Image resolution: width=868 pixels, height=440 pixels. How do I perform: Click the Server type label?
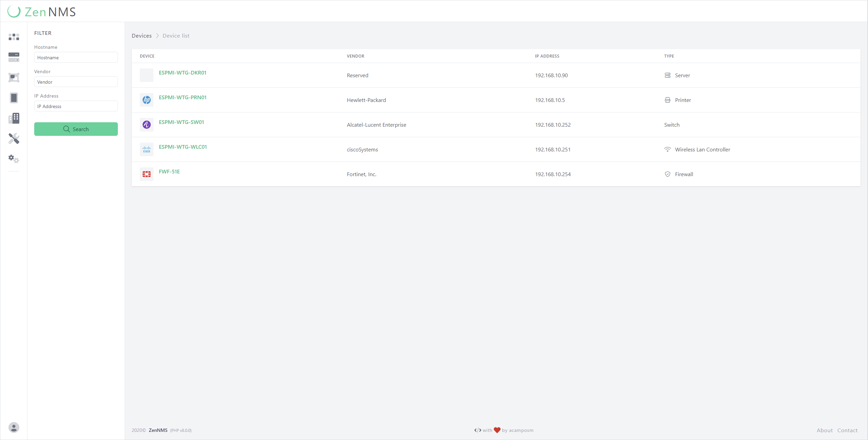click(x=682, y=75)
